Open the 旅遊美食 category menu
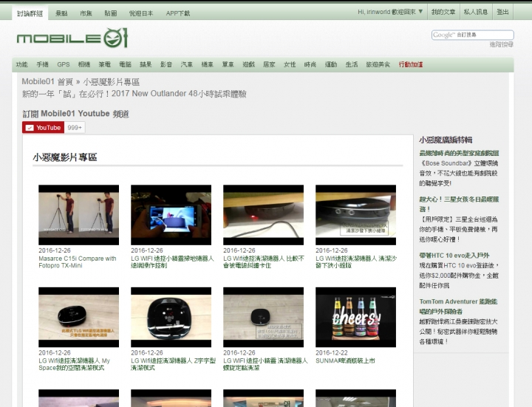Image resolution: width=532 pixels, height=407 pixels. (378, 64)
